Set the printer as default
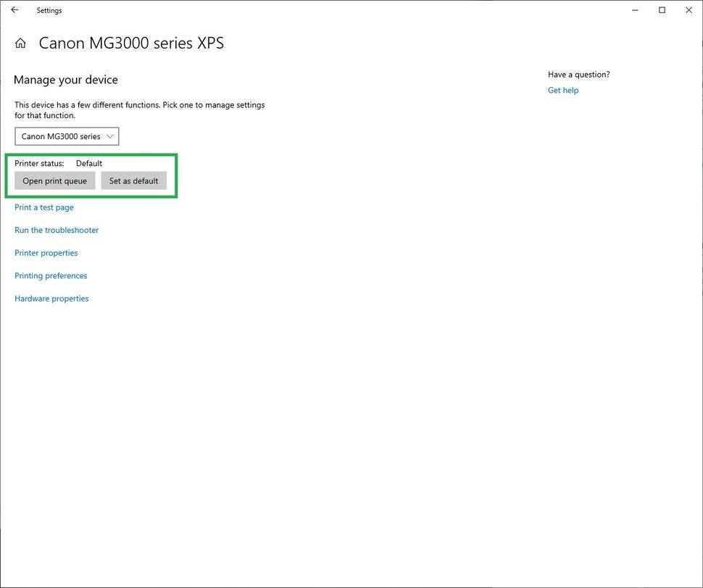This screenshot has height=588, width=703. [x=133, y=181]
